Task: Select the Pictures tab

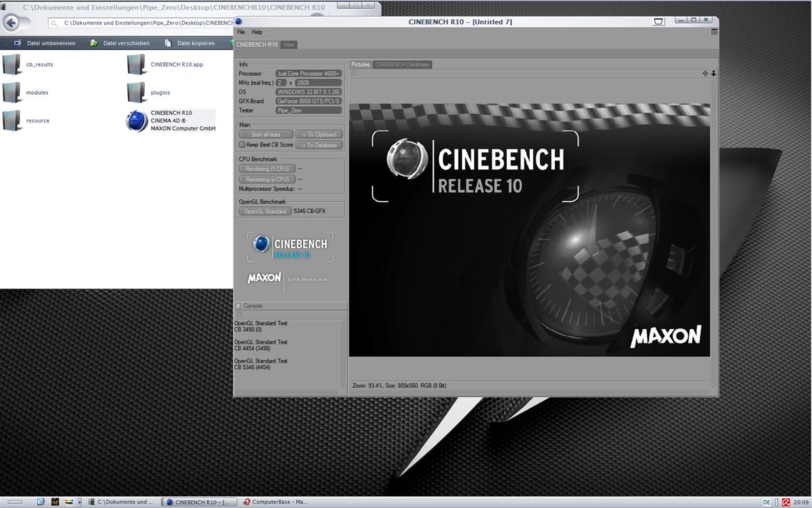Action: 361,64
